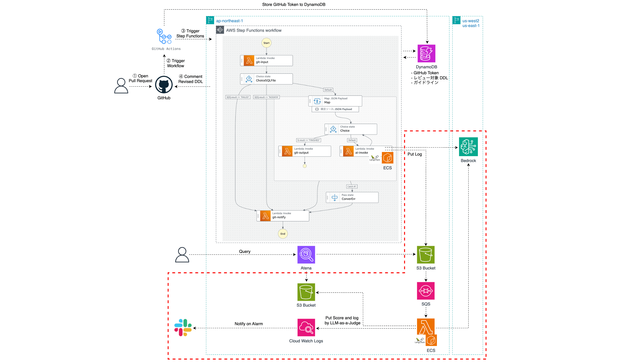This screenshot has width=639, height=364.
Task: Click the git-notify Lambda icon
Action: click(x=265, y=216)
